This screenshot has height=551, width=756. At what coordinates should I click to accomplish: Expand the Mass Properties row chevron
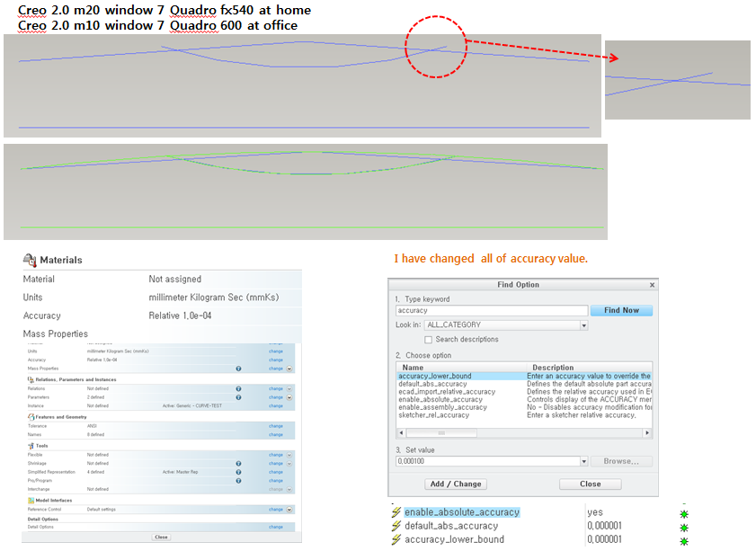click(x=289, y=369)
